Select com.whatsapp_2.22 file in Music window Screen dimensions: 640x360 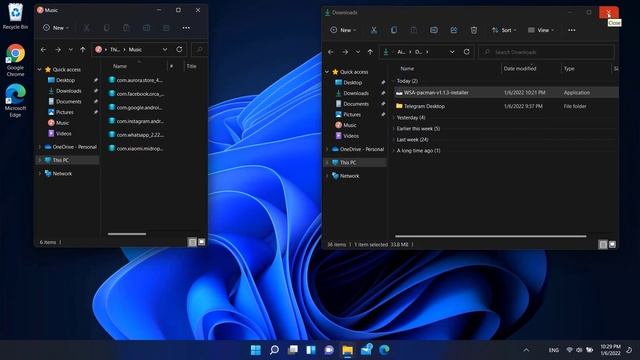pos(136,135)
